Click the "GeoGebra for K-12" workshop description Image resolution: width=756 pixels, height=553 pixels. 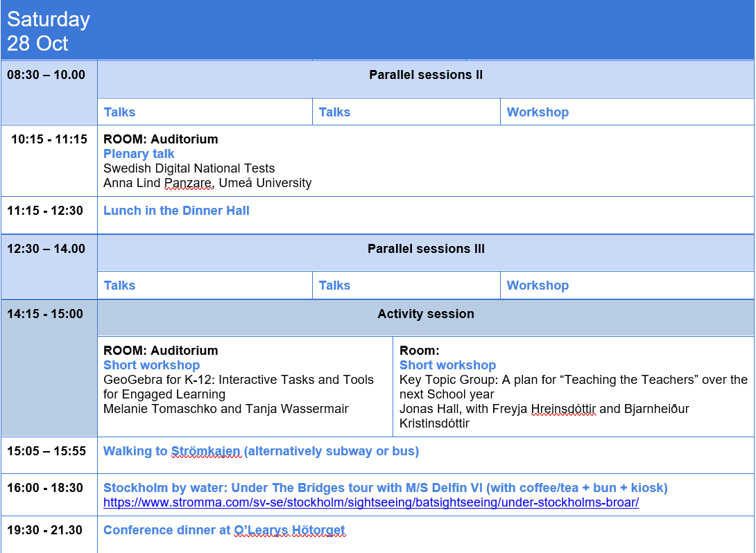(x=238, y=387)
